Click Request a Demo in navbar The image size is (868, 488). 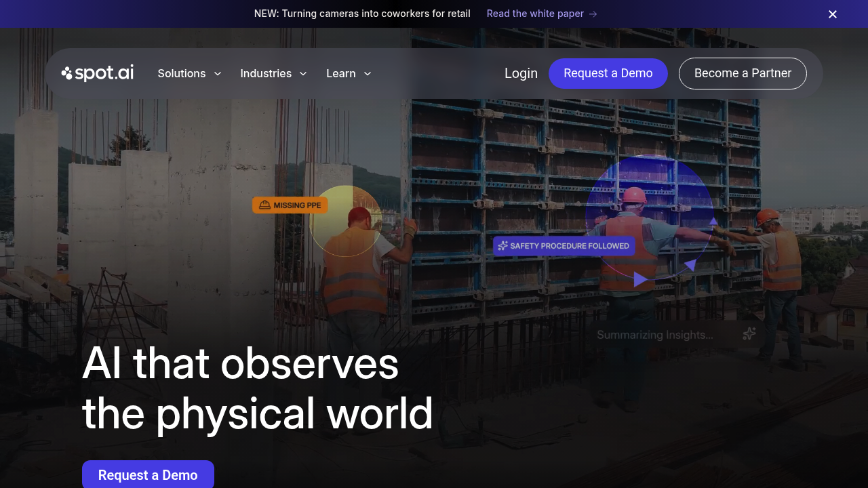608,73
